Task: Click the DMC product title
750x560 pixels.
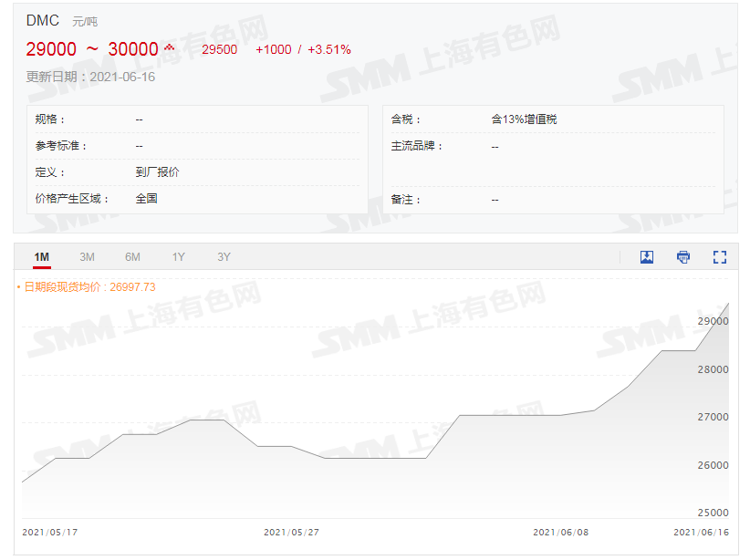Action: click(x=43, y=21)
